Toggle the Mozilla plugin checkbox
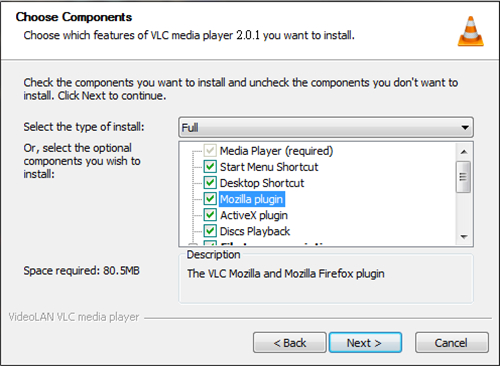 (210, 199)
